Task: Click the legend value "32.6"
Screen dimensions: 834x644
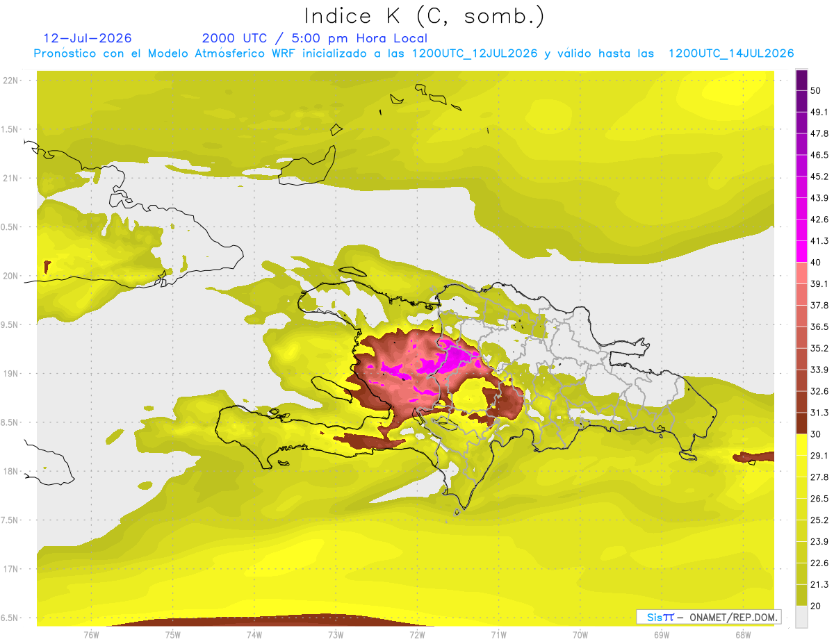Action: [x=819, y=391]
